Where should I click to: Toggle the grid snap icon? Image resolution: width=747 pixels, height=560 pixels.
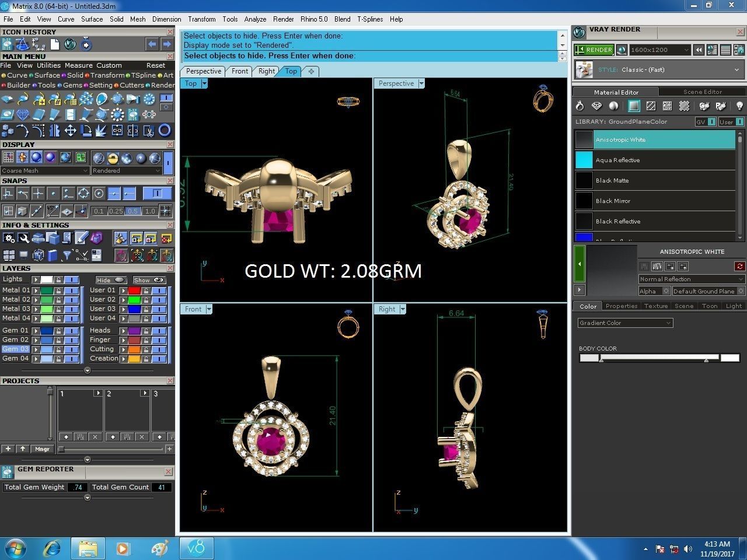[x=166, y=211]
